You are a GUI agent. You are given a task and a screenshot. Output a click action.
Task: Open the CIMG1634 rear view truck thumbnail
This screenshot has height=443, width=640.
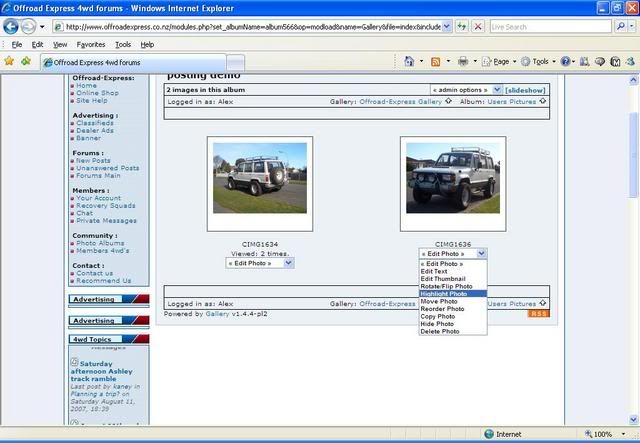(x=260, y=178)
